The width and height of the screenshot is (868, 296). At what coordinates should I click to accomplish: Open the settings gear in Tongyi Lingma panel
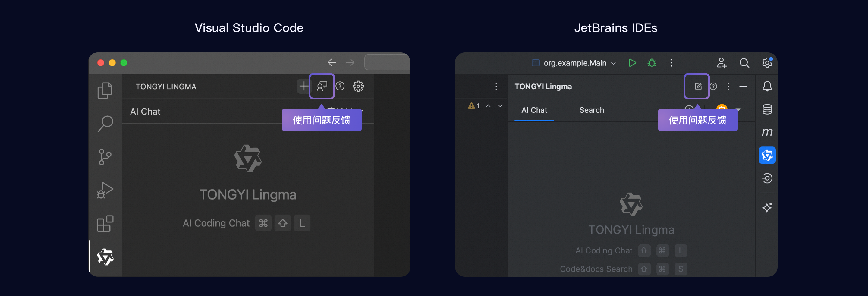tap(358, 86)
